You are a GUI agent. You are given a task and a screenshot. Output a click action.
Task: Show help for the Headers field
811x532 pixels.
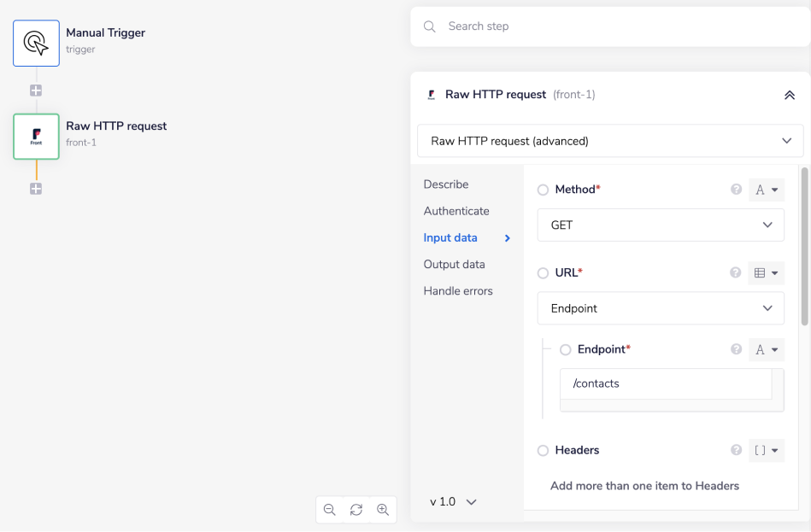point(736,451)
